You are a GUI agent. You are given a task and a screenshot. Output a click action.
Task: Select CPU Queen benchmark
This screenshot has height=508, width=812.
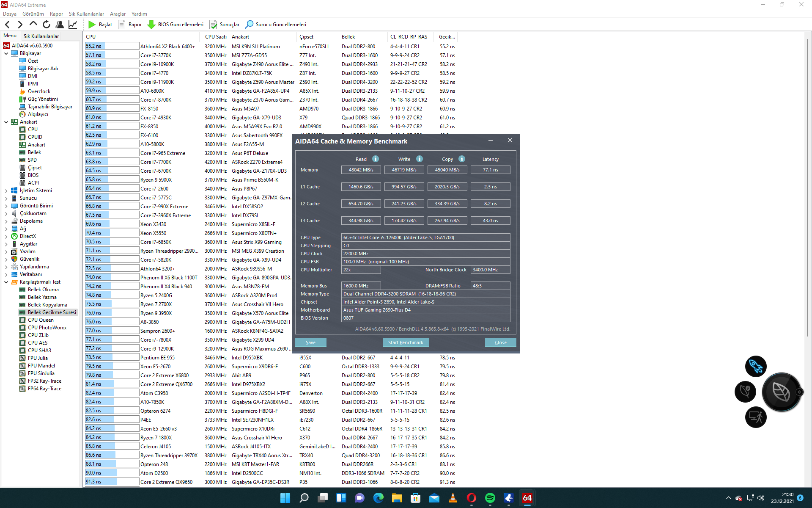pyautogui.click(x=41, y=320)
